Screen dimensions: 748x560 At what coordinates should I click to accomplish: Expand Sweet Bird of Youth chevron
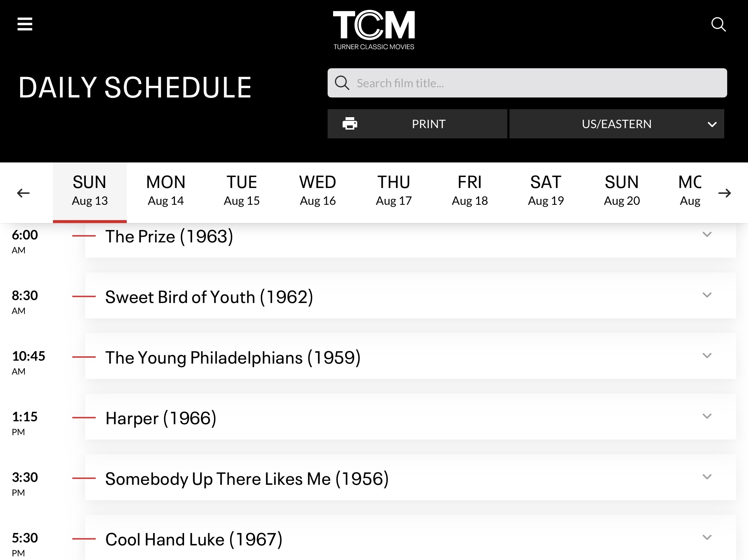point(707,295)
